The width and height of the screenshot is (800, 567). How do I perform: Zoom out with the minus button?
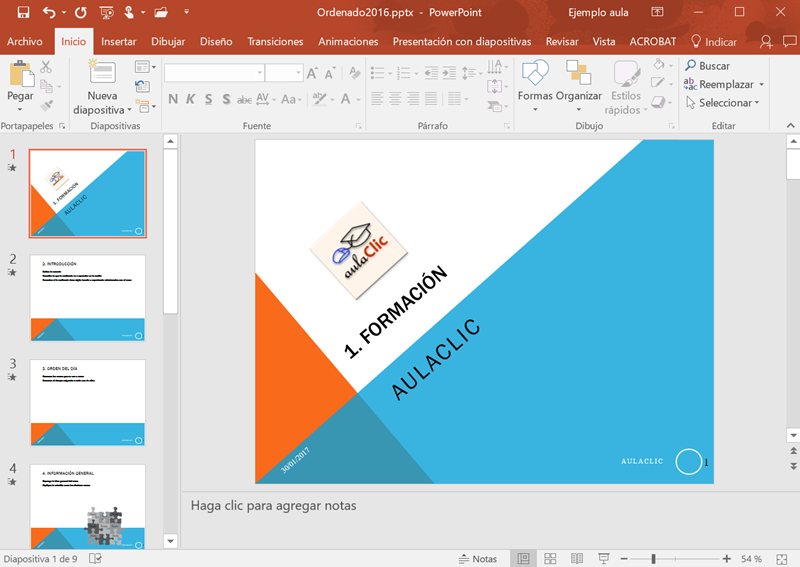[623, 559]
